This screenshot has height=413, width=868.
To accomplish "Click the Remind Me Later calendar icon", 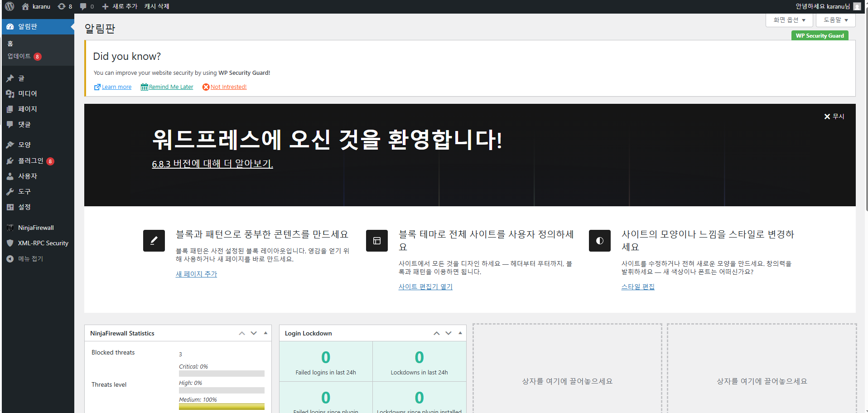I will (144, 87).
